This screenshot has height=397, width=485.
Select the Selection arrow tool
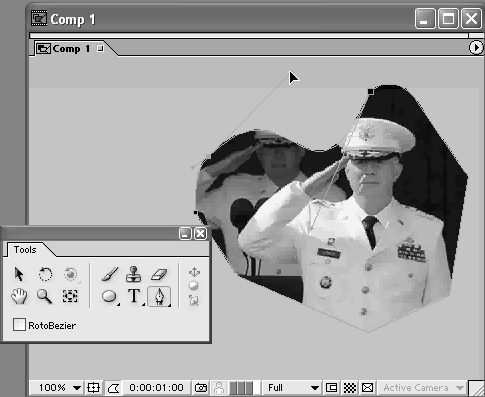click(x=19, y=274)
